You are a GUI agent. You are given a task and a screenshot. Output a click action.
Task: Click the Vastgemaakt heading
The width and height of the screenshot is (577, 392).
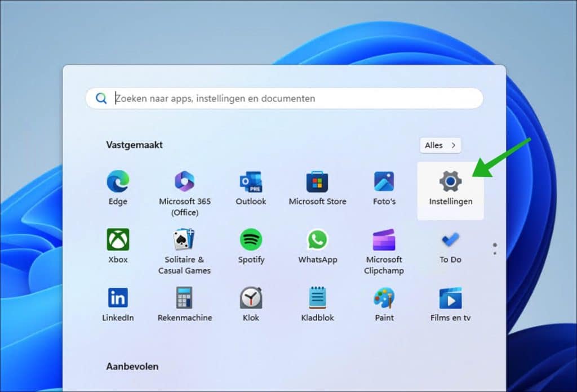pos(134,145)
